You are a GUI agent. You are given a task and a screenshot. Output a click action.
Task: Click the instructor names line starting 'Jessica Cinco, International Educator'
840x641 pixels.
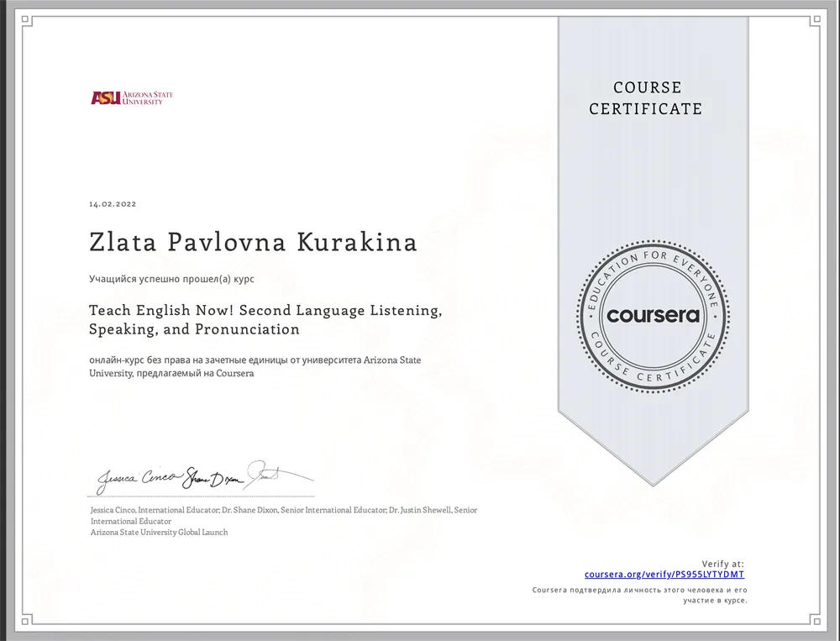click(x=284, y=515)
